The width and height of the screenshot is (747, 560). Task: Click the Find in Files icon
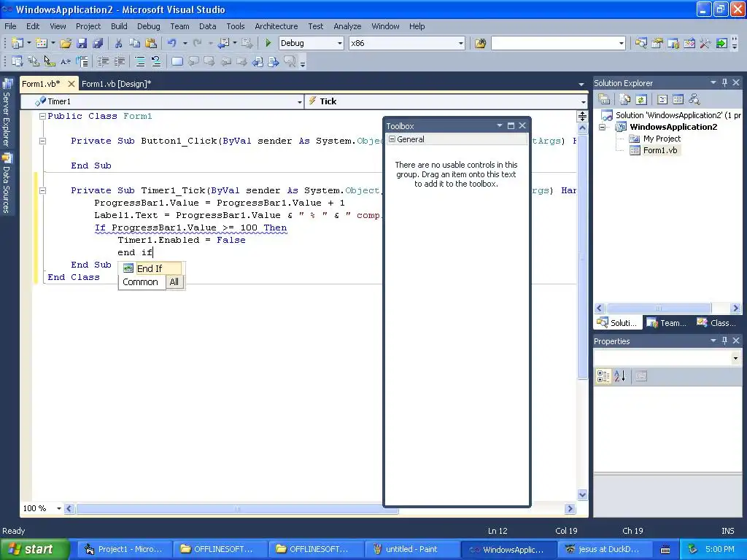tap(480, 43)
